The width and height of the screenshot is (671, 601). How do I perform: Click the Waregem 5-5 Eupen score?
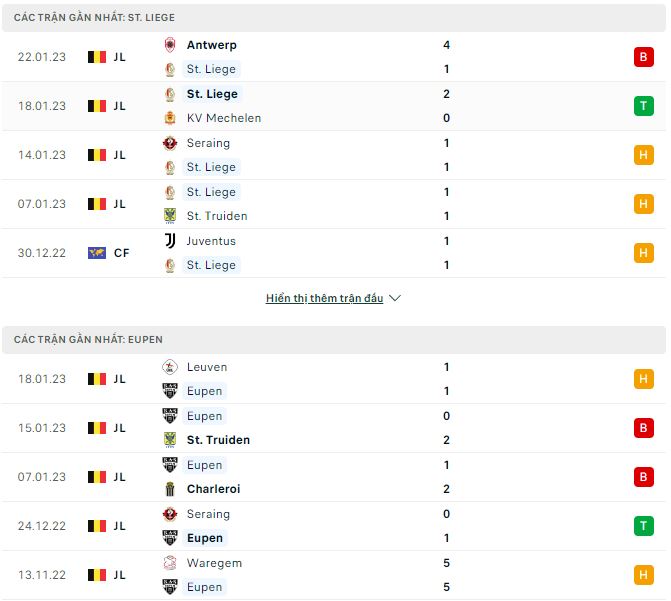pyautogui.click(x=446, y=575)
